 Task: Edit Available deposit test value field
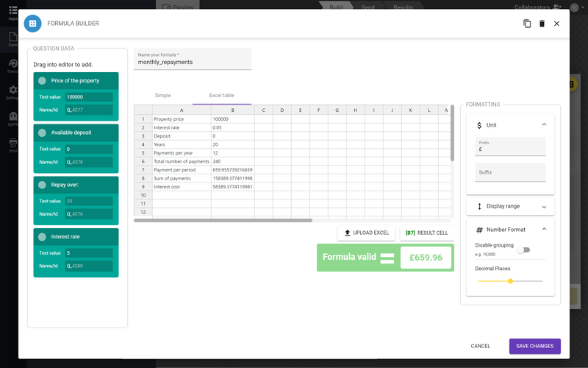tap(89, 149)
